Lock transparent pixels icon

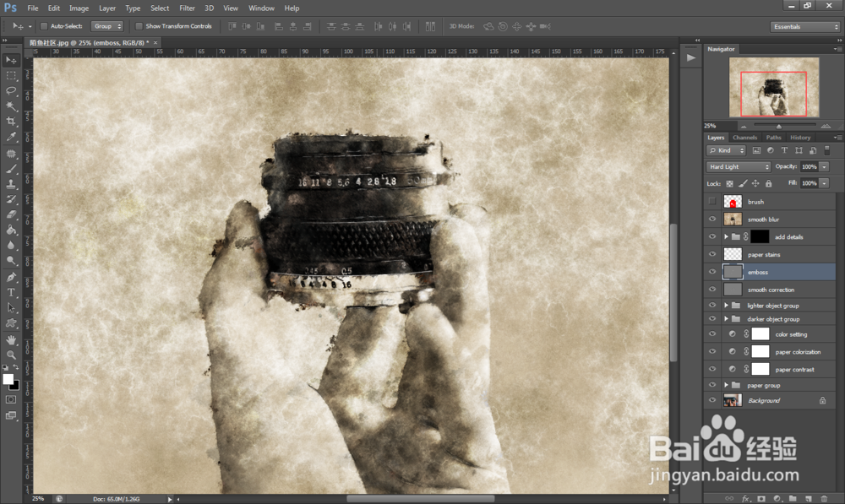point(729,183)
